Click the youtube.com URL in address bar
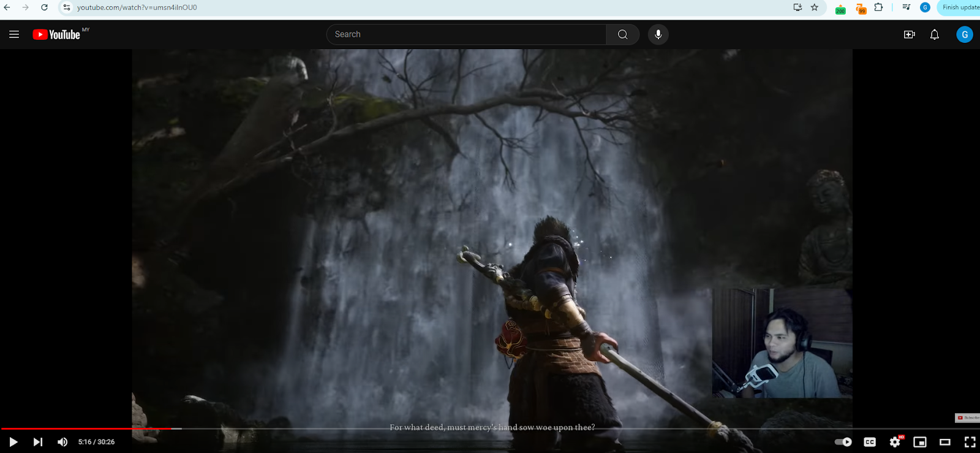 click(137, 7)
